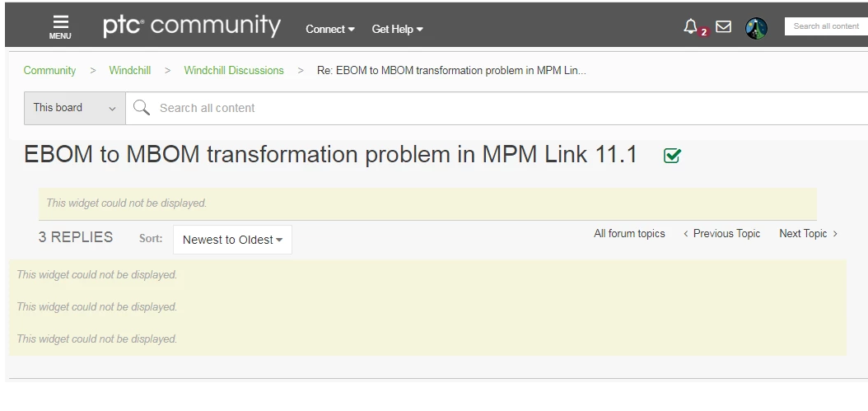
Task: Click the unread notification count badge
Action: coord(703,32)
